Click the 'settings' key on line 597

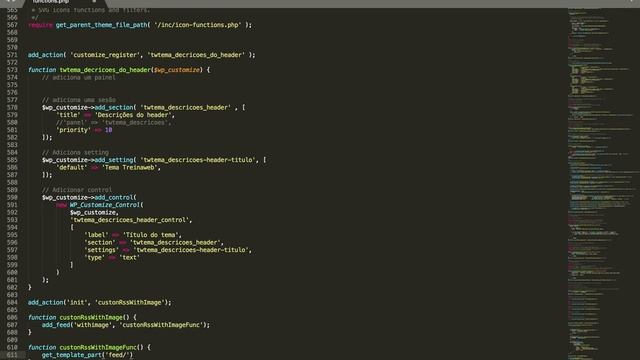[x=101, y=250]
